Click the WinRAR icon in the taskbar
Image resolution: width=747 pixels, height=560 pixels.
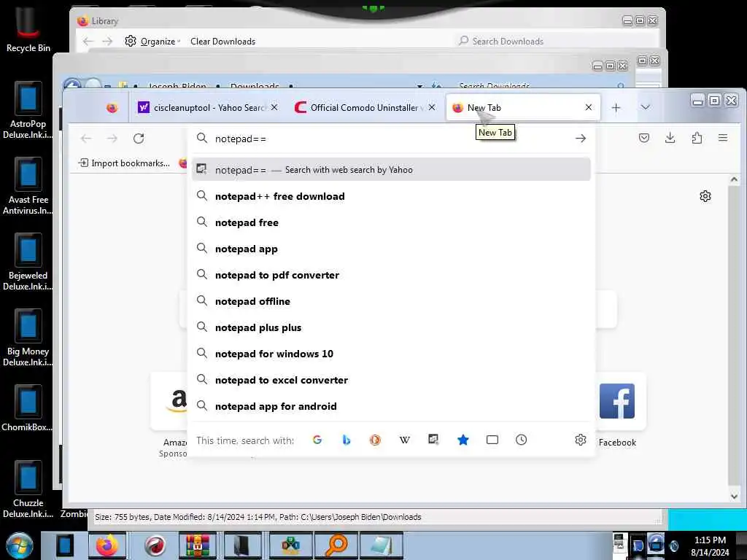pos(198,545)
